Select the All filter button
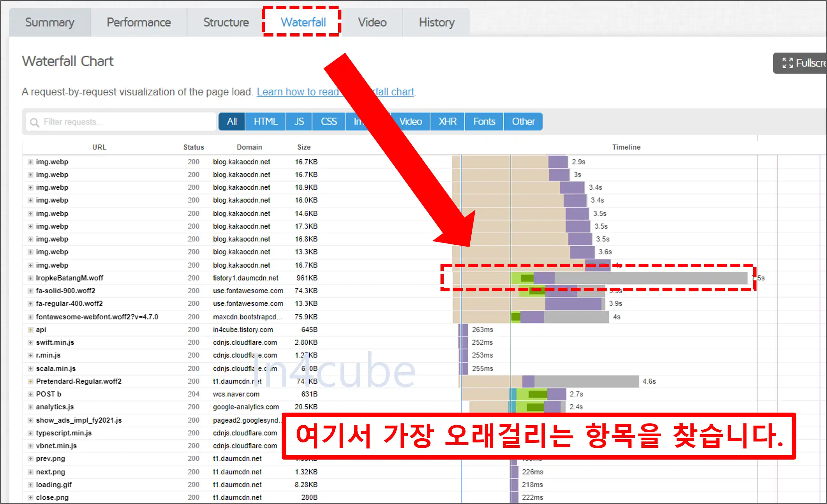This screenshot has height=504, width=827. [232, 121]
